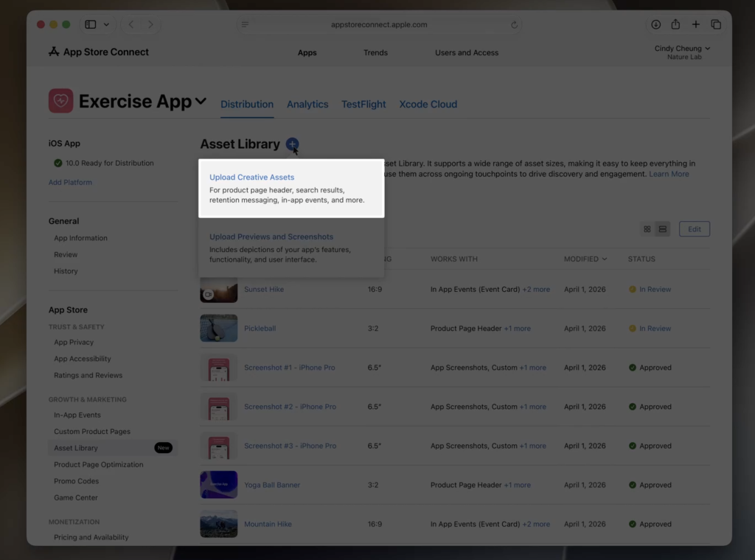This screenshot has height=560, width=755.
Task: Toggle the Safari sidebar icon
Action: [91, 24]
